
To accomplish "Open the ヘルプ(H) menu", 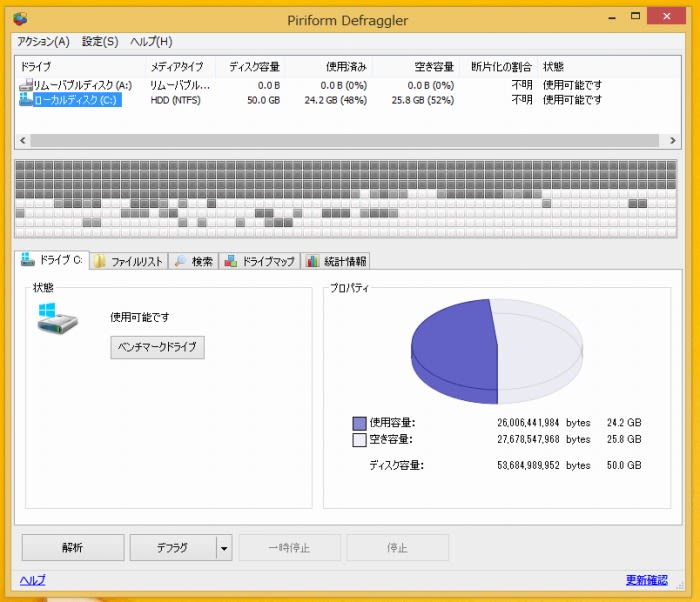I will coord(151,41).
